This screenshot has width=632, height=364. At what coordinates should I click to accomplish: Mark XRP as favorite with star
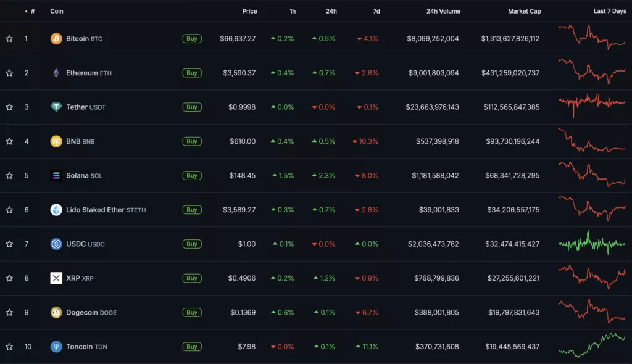(x=9, y=278)
